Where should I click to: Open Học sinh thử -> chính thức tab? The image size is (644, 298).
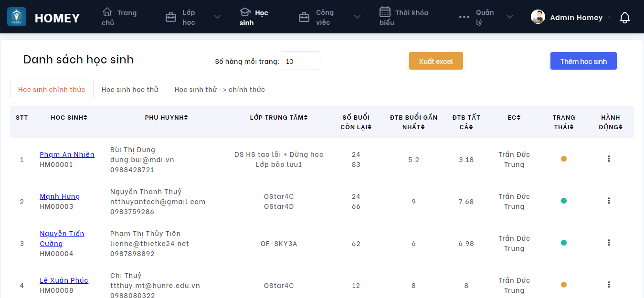tap(220, 90)
